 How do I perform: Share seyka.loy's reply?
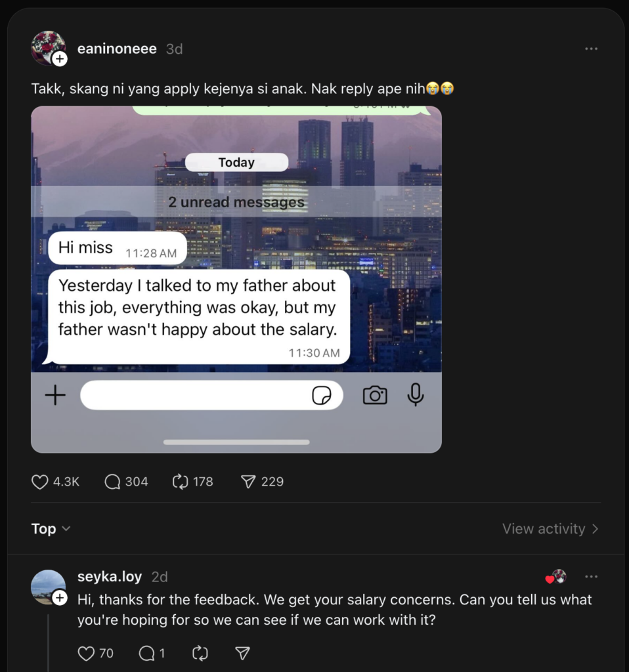[242, 653]
